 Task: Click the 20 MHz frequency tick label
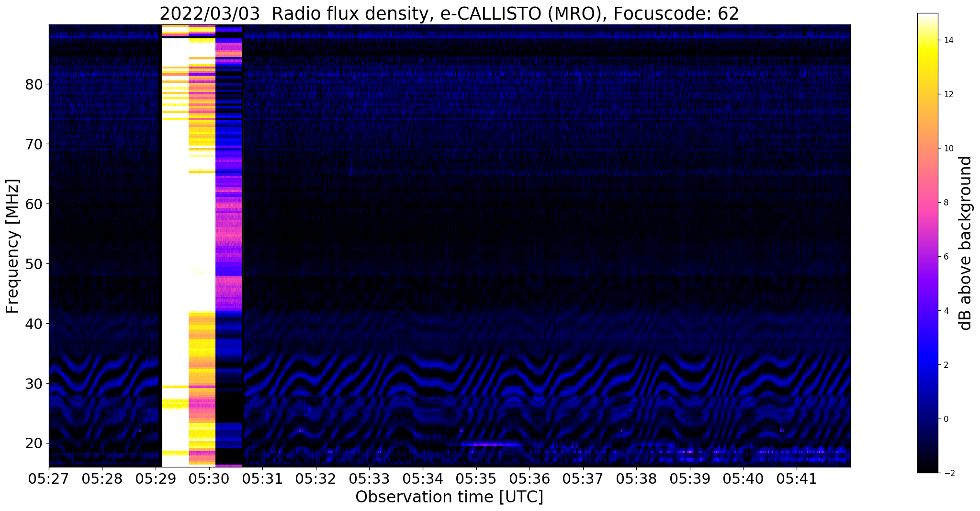click(x=34, y=443)
